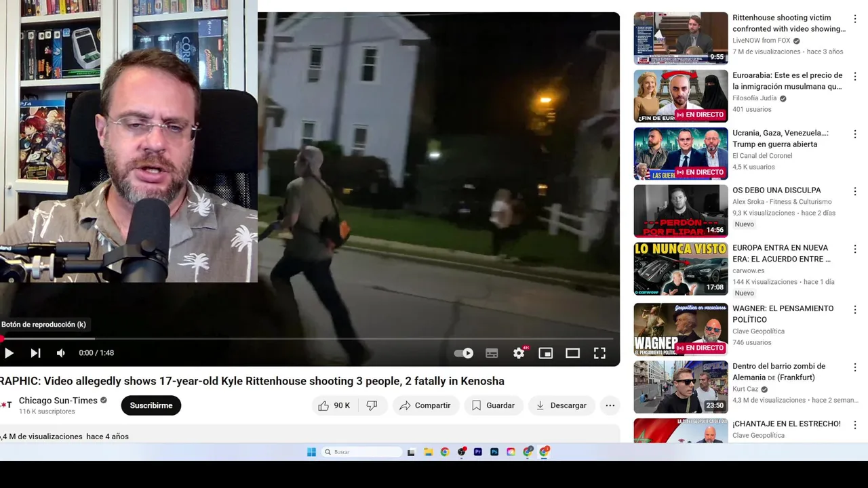Open the Chicago Sun-Times channel page
This screenshot has width=868, height=488.
pos(58,401)
